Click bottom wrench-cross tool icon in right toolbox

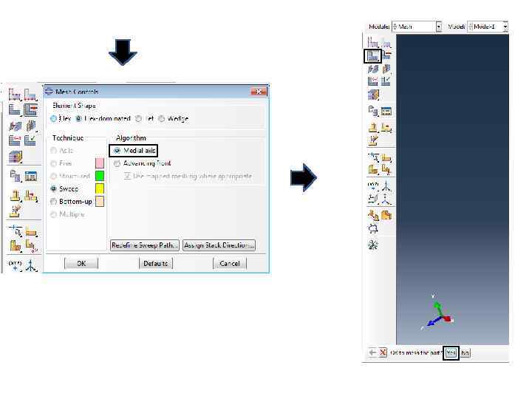click(373, 245)
